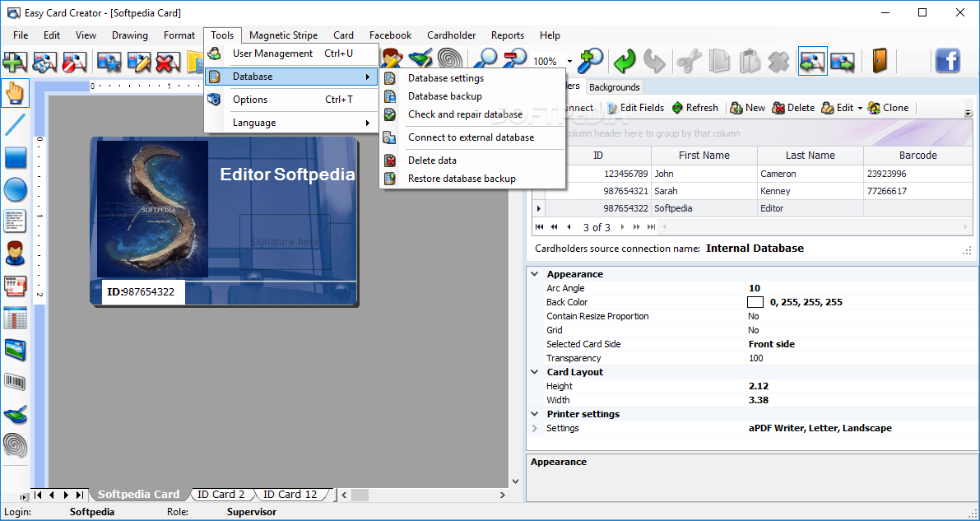Select the John Cameron first name cell
The image size is (980, 521).
pos(704,173)
